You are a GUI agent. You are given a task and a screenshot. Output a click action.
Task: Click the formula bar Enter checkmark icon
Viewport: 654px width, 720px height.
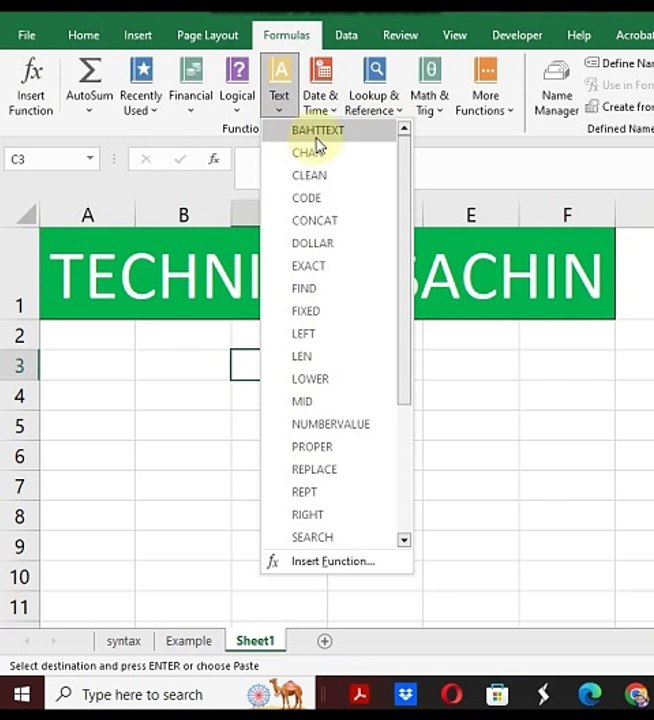pyautogui.click(x=180, y=159)
